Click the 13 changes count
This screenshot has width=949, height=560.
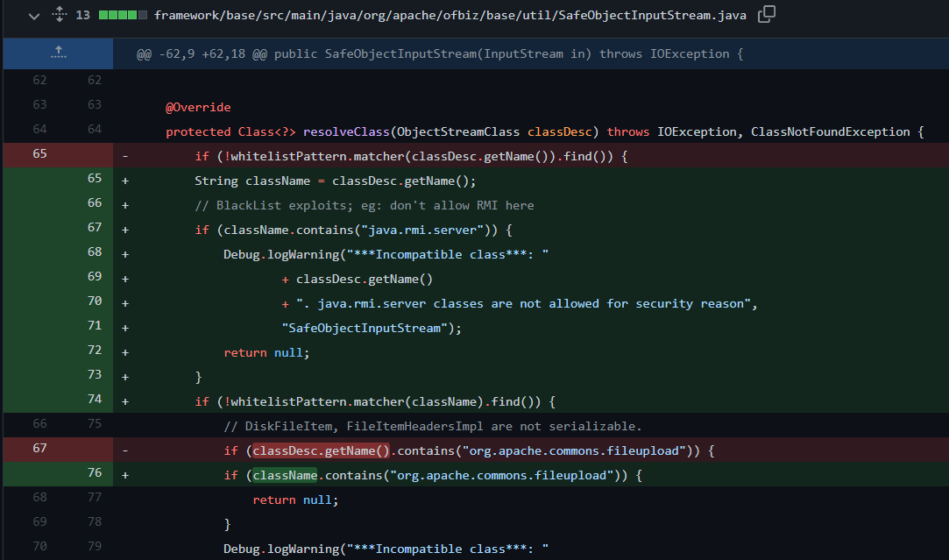pyautogui.click(x=82, y=15)
